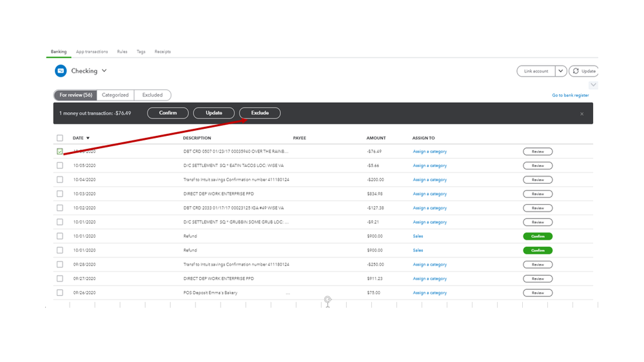The image size is (644, 362).
Task: Go to the Tags tab
Action: [141, 52]
